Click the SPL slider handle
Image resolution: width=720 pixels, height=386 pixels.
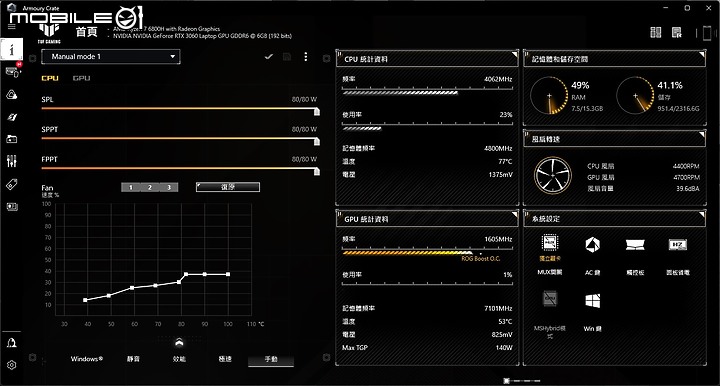[317, 112]
